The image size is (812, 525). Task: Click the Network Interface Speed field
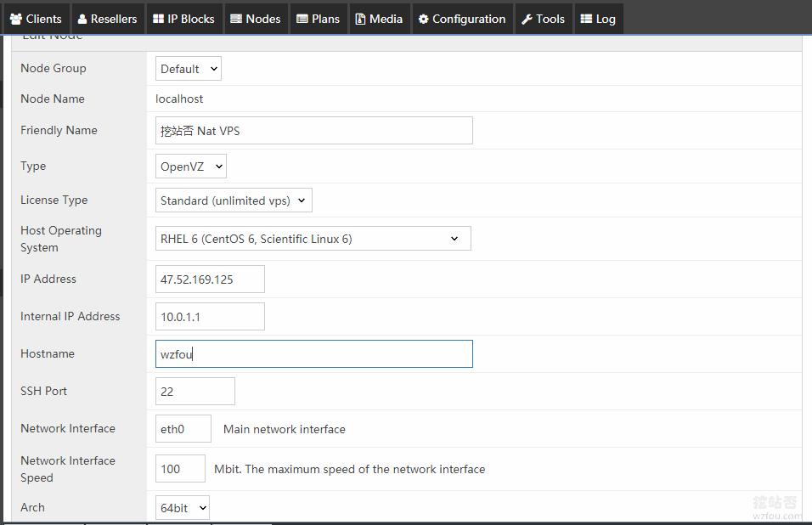pos(180,469)
